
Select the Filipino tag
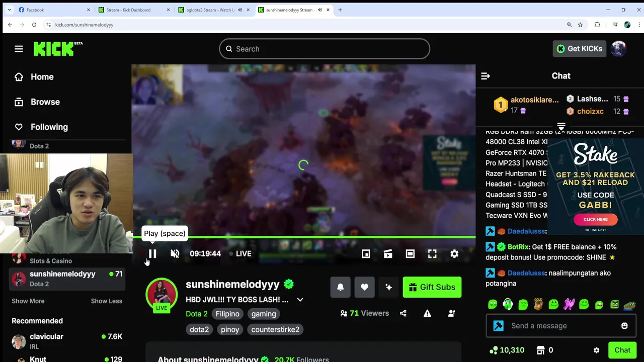227,314
